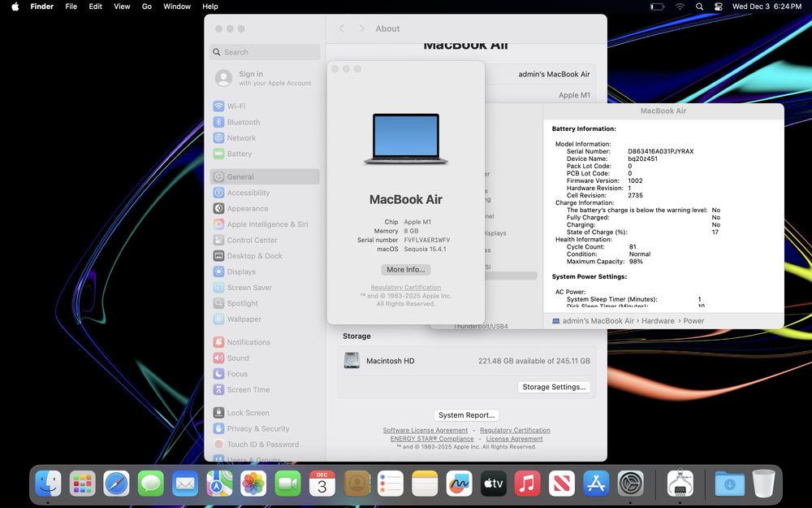
Task: Click the Wi-Fi status menu bar icon
Action: [680, 7]
